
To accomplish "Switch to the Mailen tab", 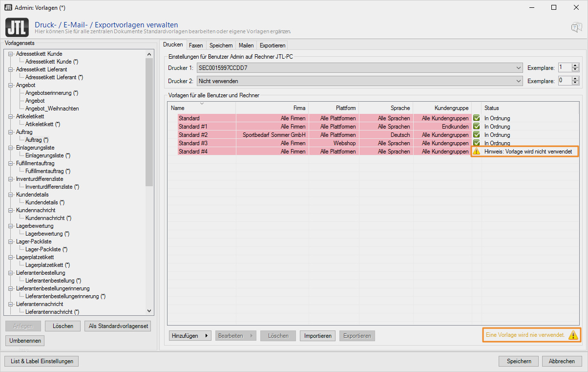I will (246, 45).
